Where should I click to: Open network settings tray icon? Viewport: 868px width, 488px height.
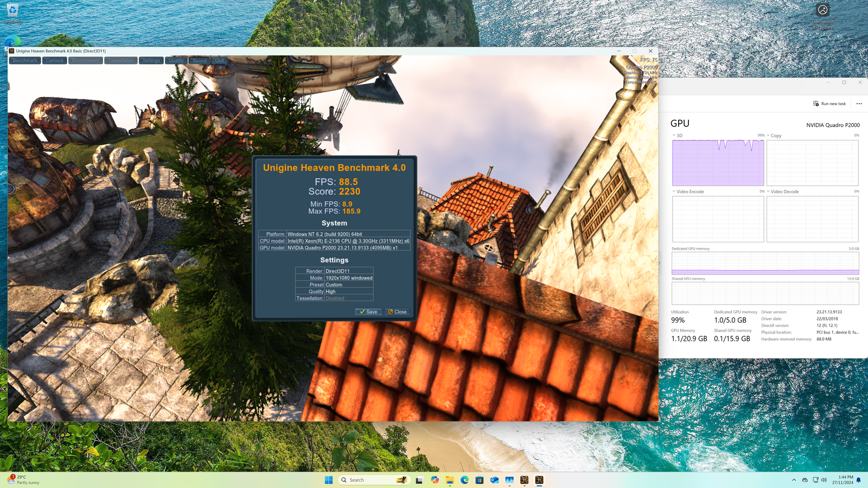815,480
